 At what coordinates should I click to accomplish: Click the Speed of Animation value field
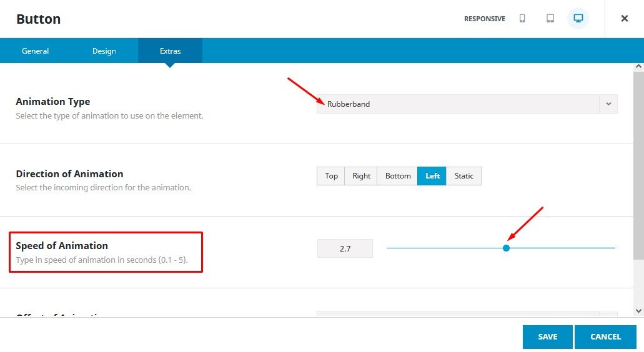click(345, 248)
